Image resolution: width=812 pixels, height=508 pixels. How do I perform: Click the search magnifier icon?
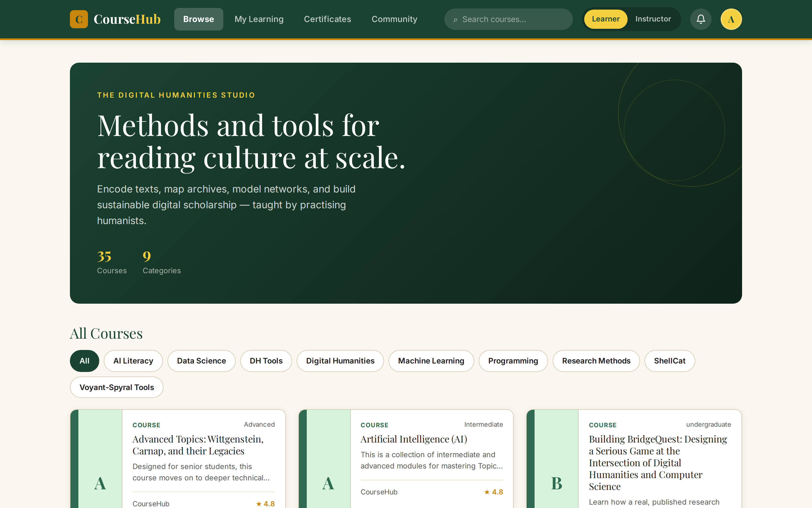(455, 20)
